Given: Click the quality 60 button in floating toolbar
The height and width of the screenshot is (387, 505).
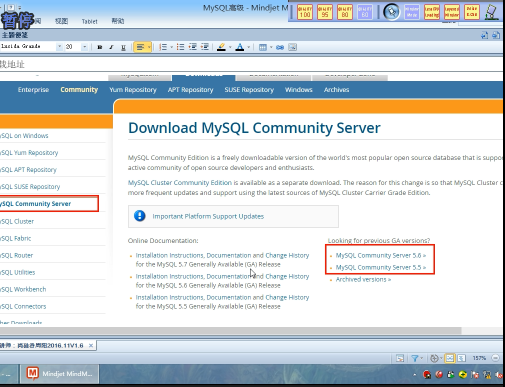Looking at the screenshot, I should click(x=365, y=12).
